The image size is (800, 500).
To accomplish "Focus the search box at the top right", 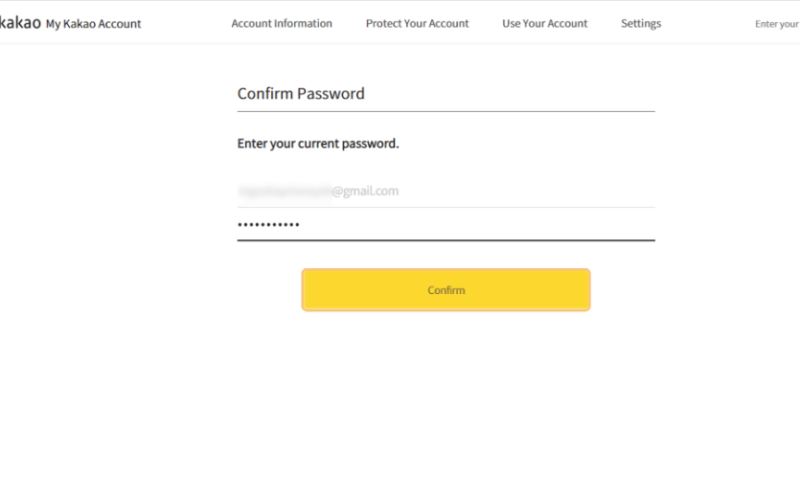I will [777, 24].
